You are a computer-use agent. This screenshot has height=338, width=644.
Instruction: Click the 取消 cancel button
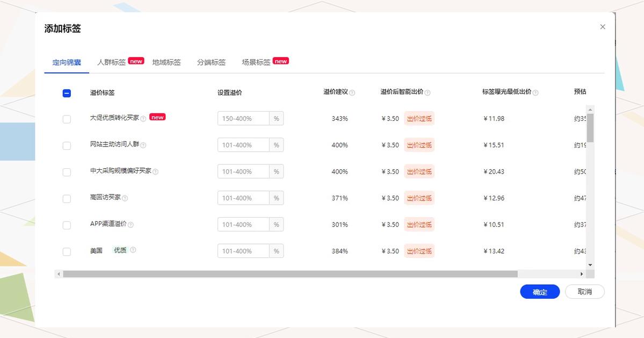point(584,292)
